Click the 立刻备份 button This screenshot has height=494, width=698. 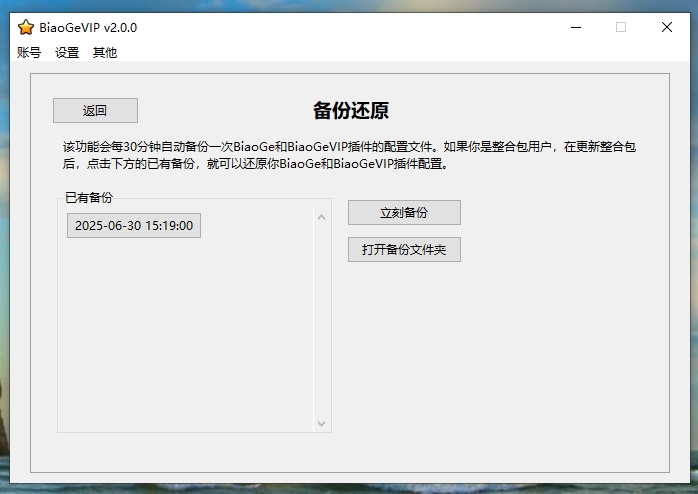404,212
